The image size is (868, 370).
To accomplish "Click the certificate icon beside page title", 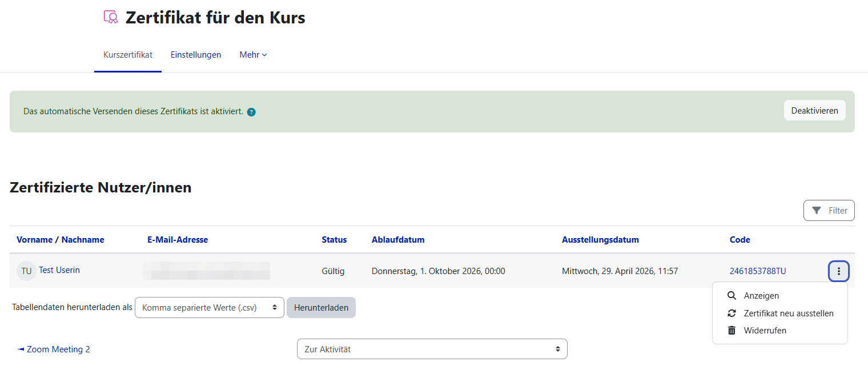I will point(111,17).
